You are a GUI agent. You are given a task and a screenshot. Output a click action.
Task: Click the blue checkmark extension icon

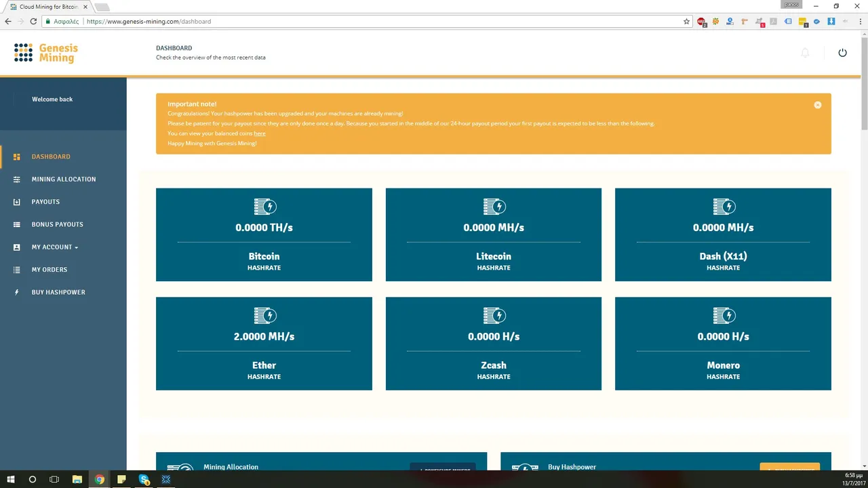coord(816,22)
